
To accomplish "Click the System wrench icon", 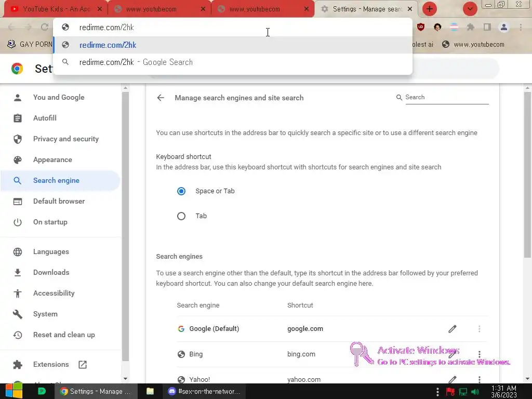I will click(x=18, y=314).
